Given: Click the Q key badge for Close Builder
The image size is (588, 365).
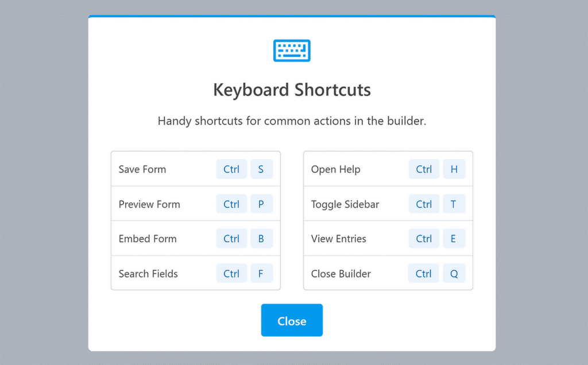Looking at the screenshot, I should pyautogui.click(x=454, y=273).
